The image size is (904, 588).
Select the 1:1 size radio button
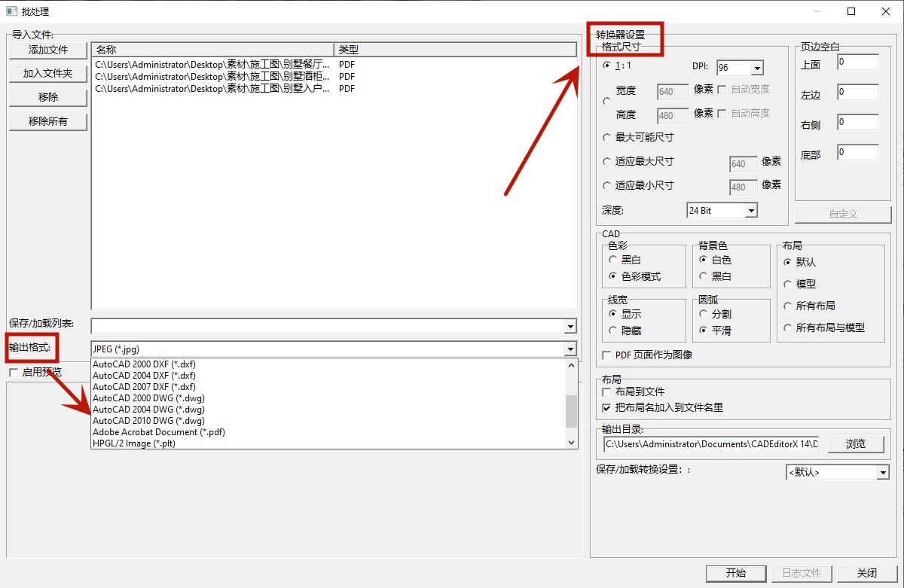coord(607,66)
